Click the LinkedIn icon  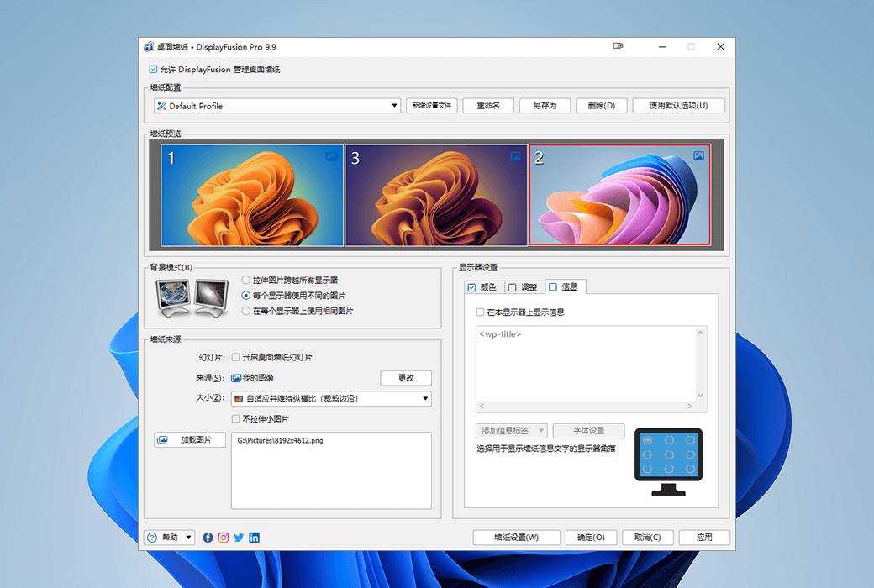pos(254,537)
